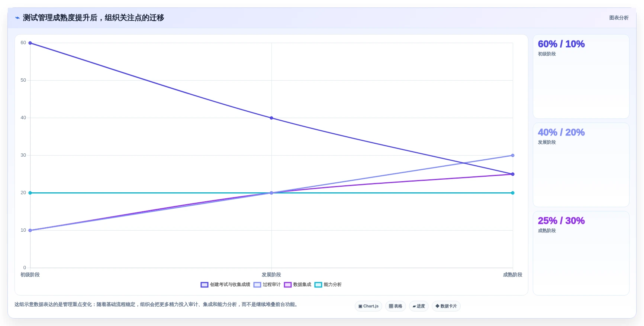Click the 能力分析 point at 20 for 初级阶段

(30, 193)
